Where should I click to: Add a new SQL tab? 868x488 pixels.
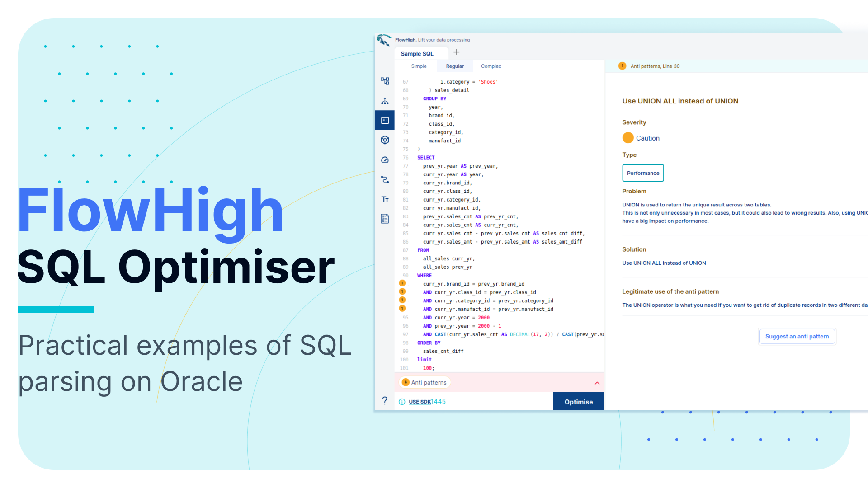pos(456,52)
